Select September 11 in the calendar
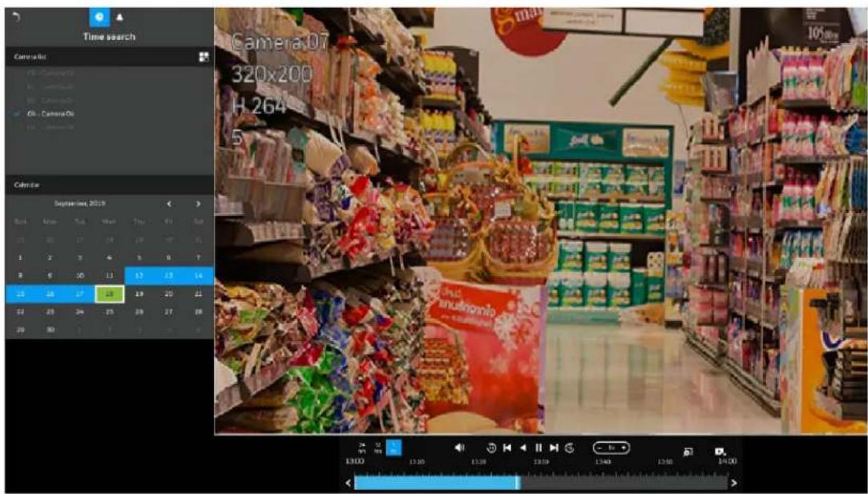Viewport: 868px width, 494px height. 110,275
